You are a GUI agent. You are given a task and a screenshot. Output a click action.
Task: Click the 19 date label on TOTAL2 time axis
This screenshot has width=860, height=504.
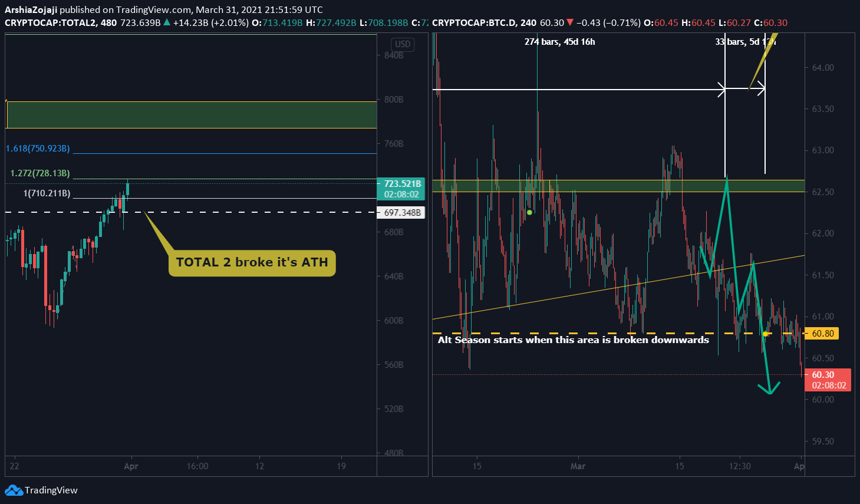[x=341, y=466]
